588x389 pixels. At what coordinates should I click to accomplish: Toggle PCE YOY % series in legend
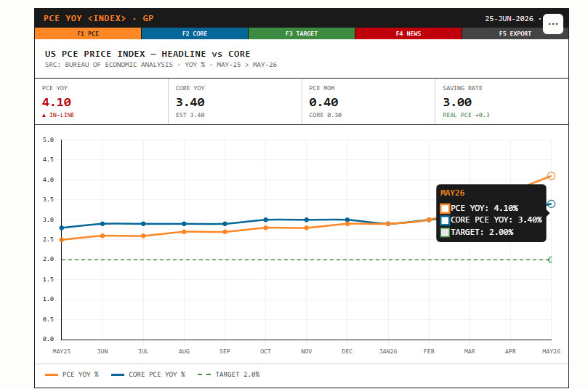72,374
